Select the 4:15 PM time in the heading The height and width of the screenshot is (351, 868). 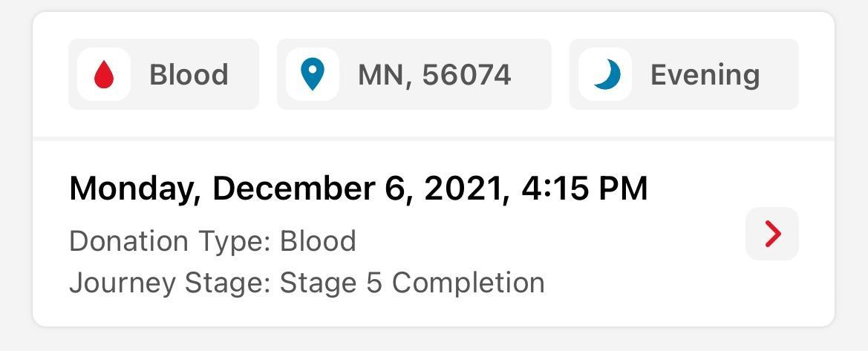(584, 188)
